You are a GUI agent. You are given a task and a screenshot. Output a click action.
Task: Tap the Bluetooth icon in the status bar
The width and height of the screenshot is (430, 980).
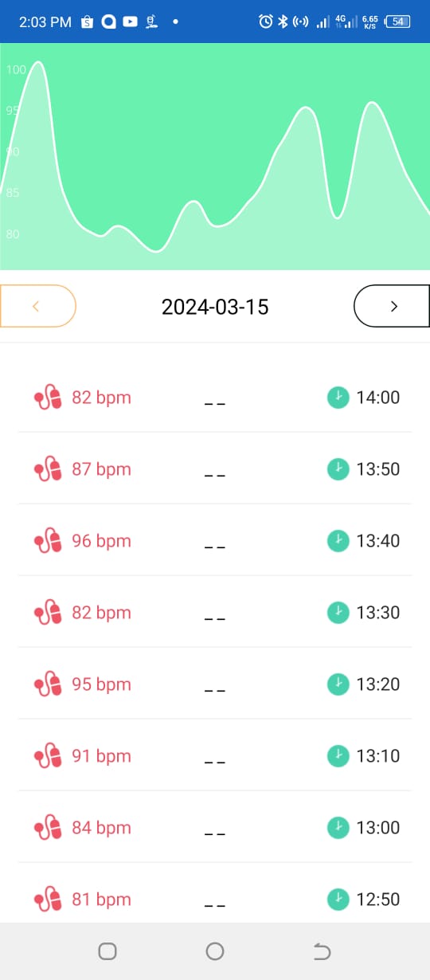click(282, 22)
